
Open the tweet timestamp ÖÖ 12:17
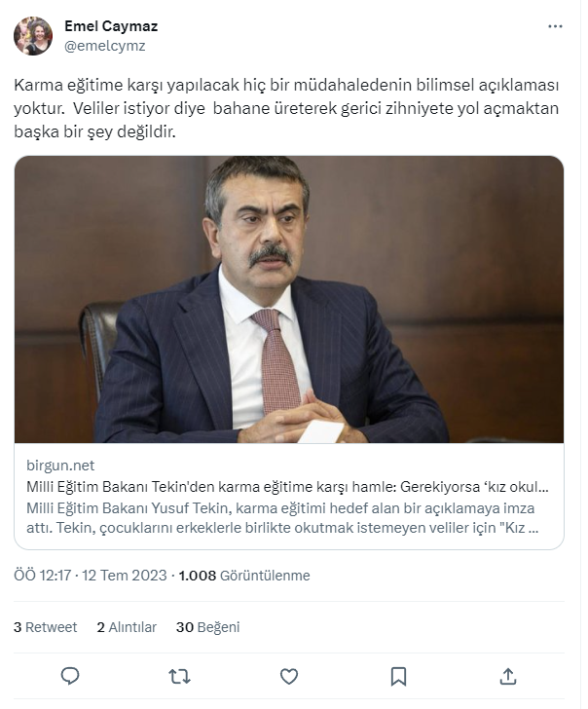43,576
